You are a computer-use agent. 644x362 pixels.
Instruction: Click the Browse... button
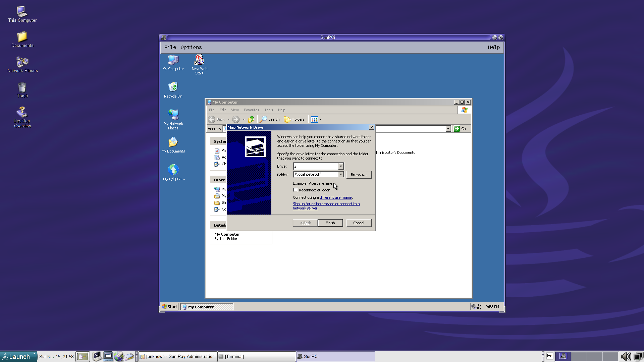(359, 175)
